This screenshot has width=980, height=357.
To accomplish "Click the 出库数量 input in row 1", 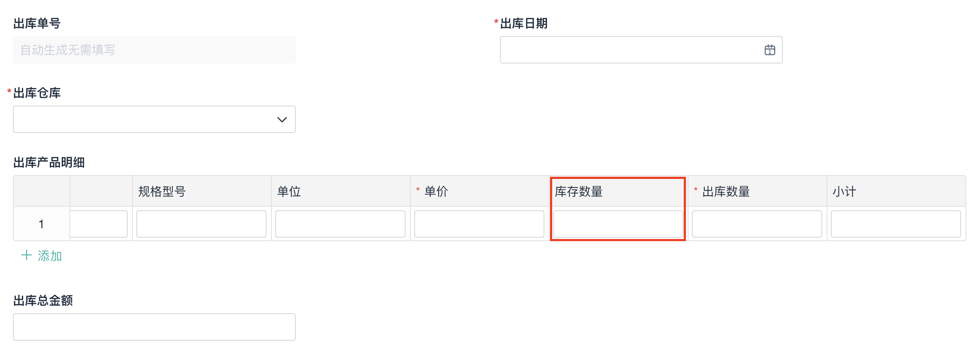I will [x=757, y=224].
